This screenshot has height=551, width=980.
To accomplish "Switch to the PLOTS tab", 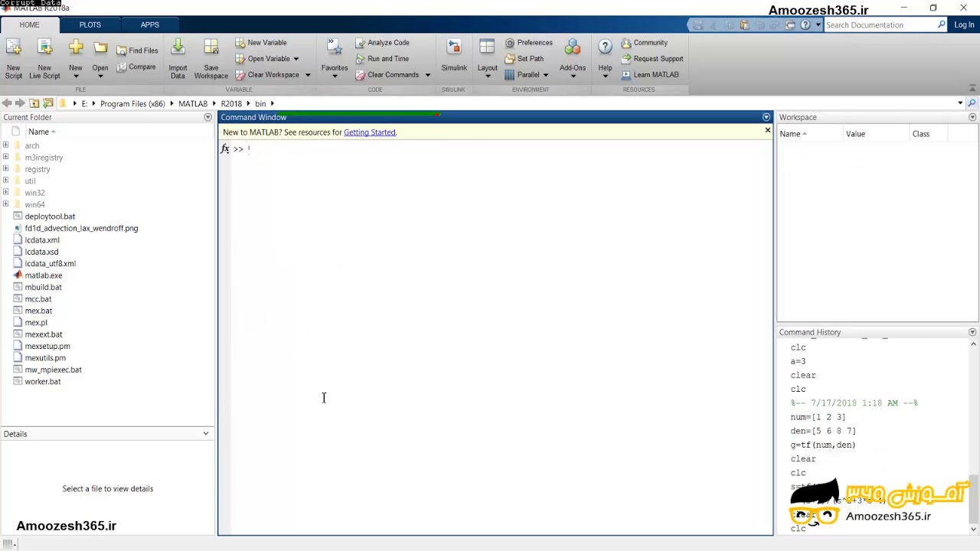I will 90,24.
